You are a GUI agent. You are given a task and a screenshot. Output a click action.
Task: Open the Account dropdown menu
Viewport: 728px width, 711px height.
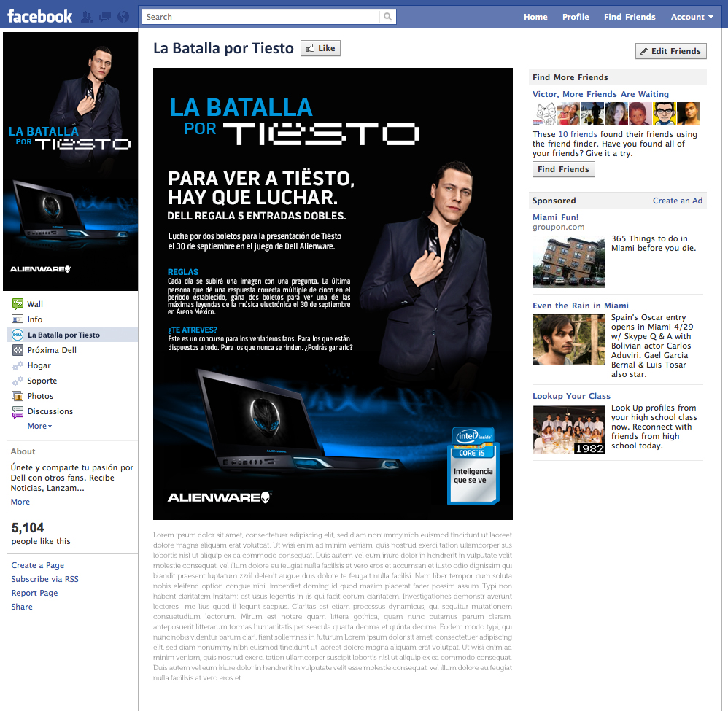tap(692, 17)
